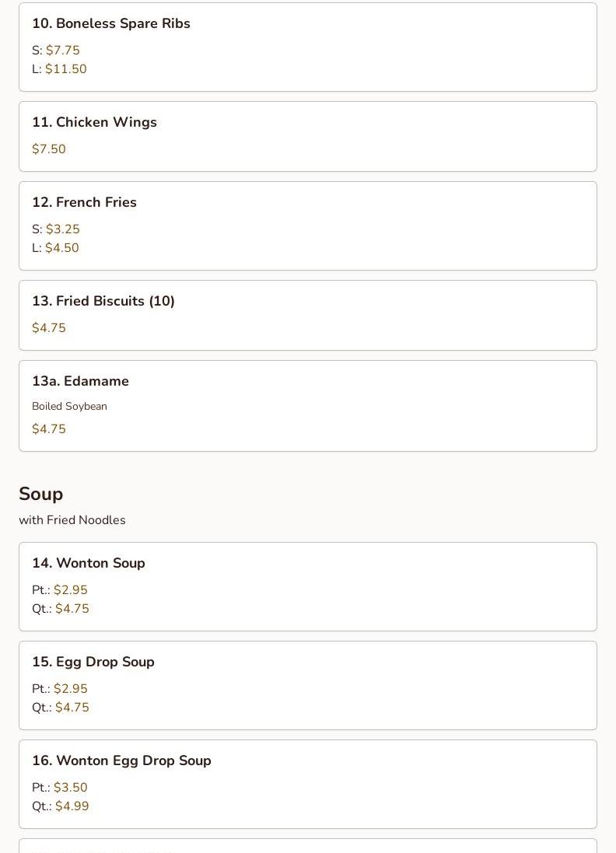Screen dimensions: 616x853
Task: Open the Chicken Wings menu card
Action: (307, 136)
